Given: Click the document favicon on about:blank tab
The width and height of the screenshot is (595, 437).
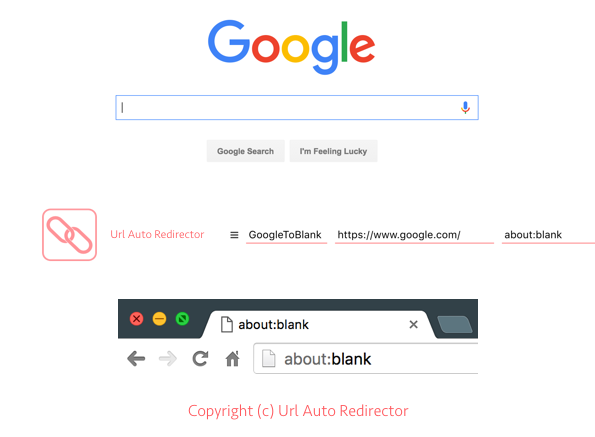Looking at the screenshot, I should click(227, 325).
